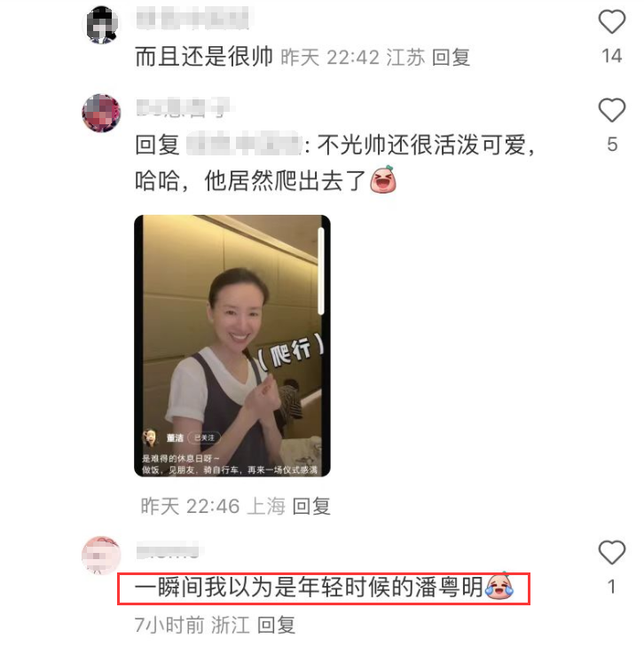This screenshot has width=644, height=647.
Task: Tap the 已关注 badge inside the image
Action: 204,438
